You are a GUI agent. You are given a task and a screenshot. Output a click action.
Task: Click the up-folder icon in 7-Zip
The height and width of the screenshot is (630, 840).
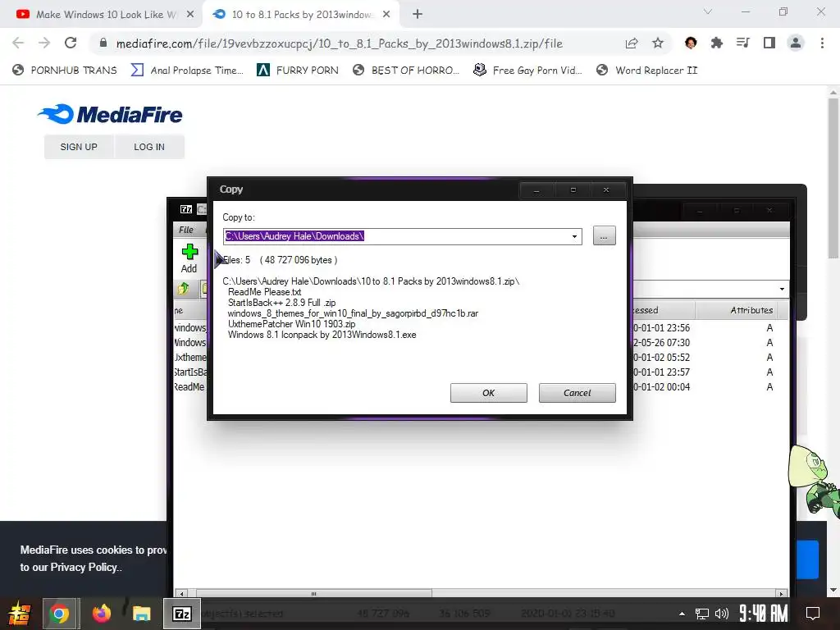184,289
